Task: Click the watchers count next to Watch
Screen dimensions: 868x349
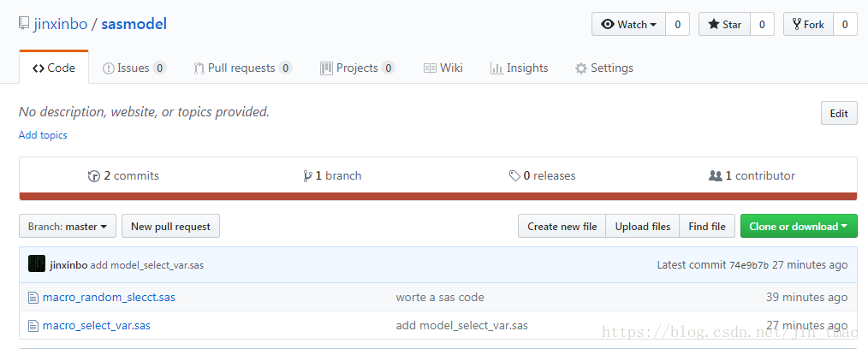Action: (x=678, y=24)
